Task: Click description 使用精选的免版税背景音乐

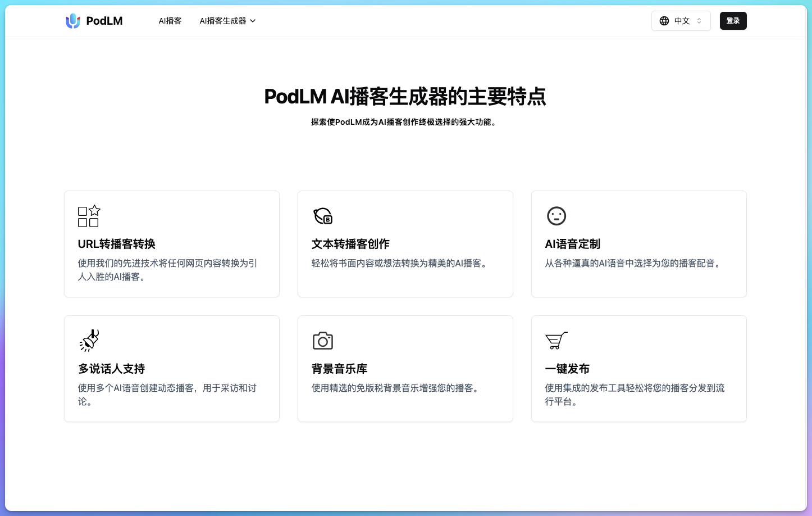Action: (x=396, y=388)
